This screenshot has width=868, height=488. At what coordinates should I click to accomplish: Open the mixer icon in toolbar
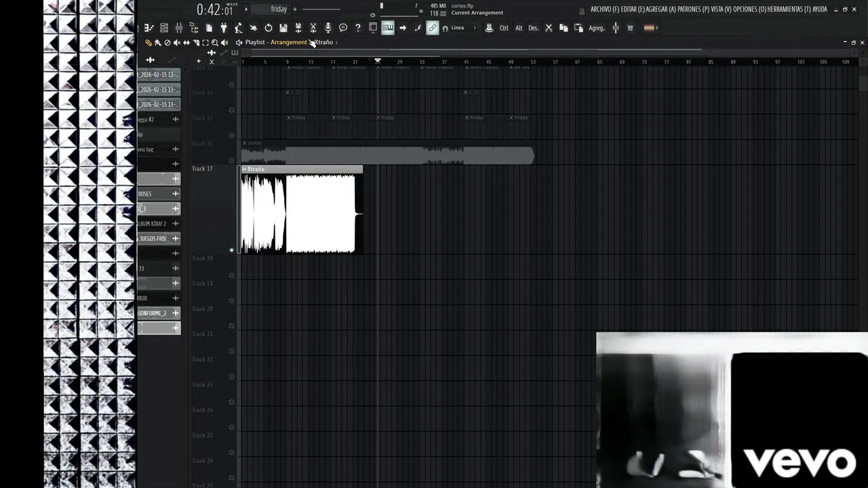tap(179, 28)
